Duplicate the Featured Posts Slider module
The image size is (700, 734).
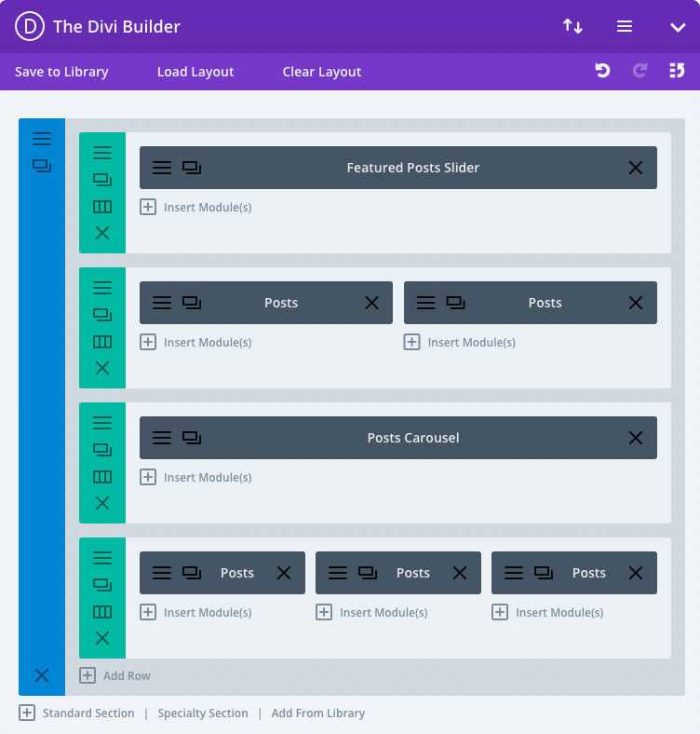point(192,168)
